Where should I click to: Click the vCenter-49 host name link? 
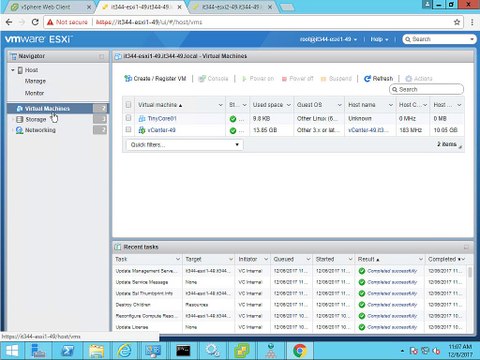(x=368, y=130)
